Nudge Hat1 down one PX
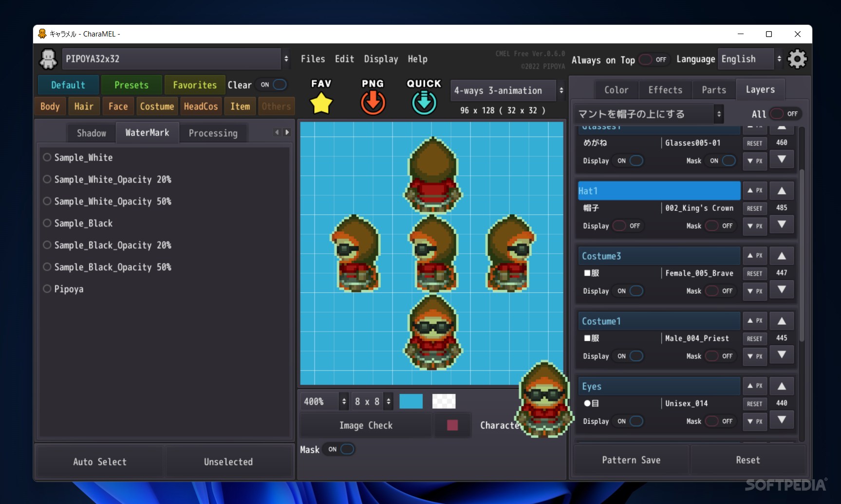Viewport: 841px width, 504px height. [755, 226]
